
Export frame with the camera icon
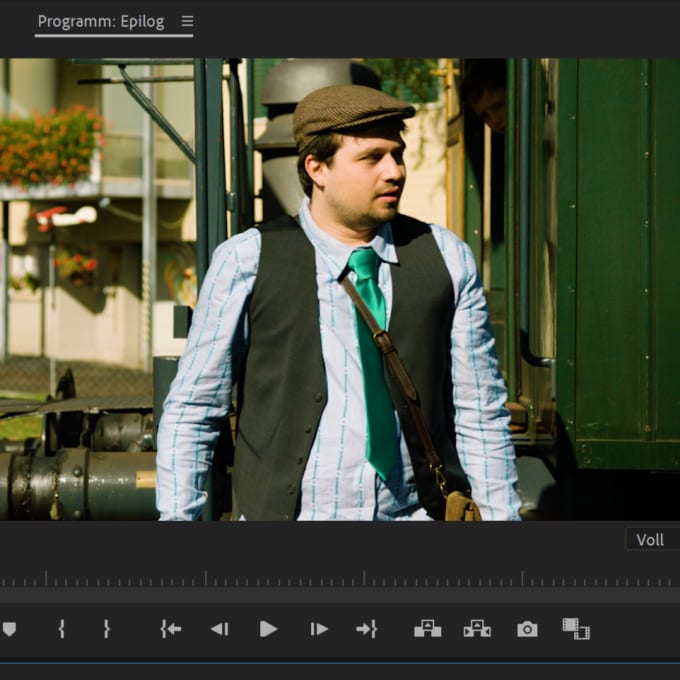(527, 629)
